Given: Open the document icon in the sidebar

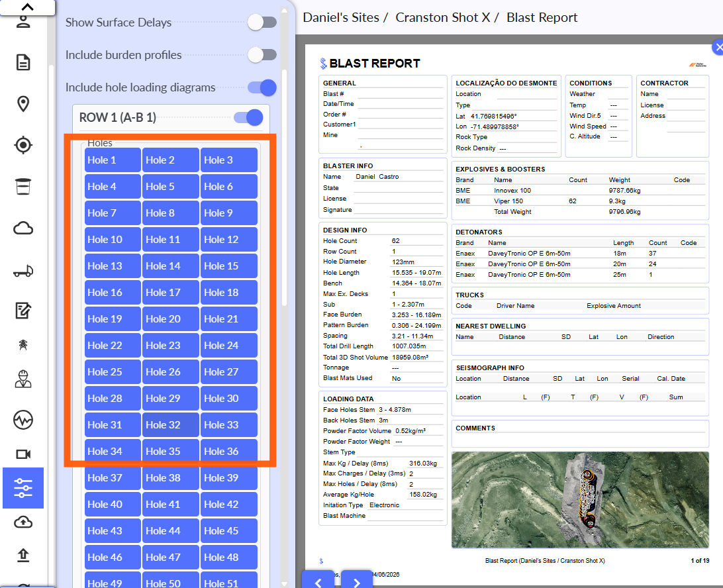Looking at the screenshot, I should (23, 63).
